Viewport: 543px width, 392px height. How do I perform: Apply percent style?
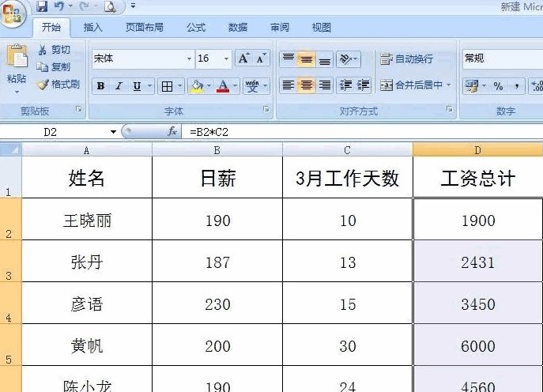tap(498, 86)
